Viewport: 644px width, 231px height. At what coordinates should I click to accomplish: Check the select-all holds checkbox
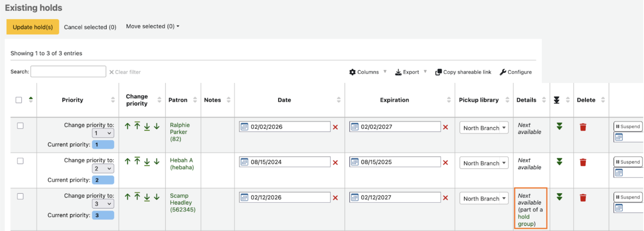point(19,100)
